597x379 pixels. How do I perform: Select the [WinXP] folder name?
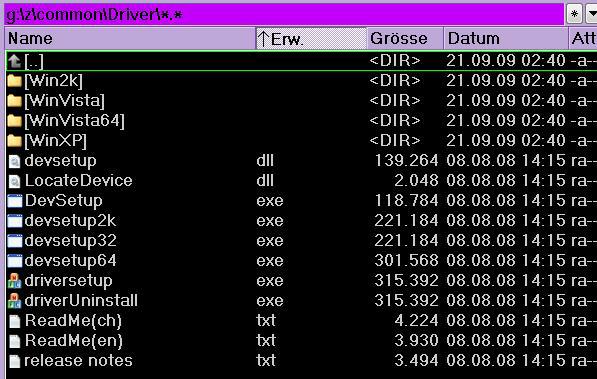click(x=56, y=141)
